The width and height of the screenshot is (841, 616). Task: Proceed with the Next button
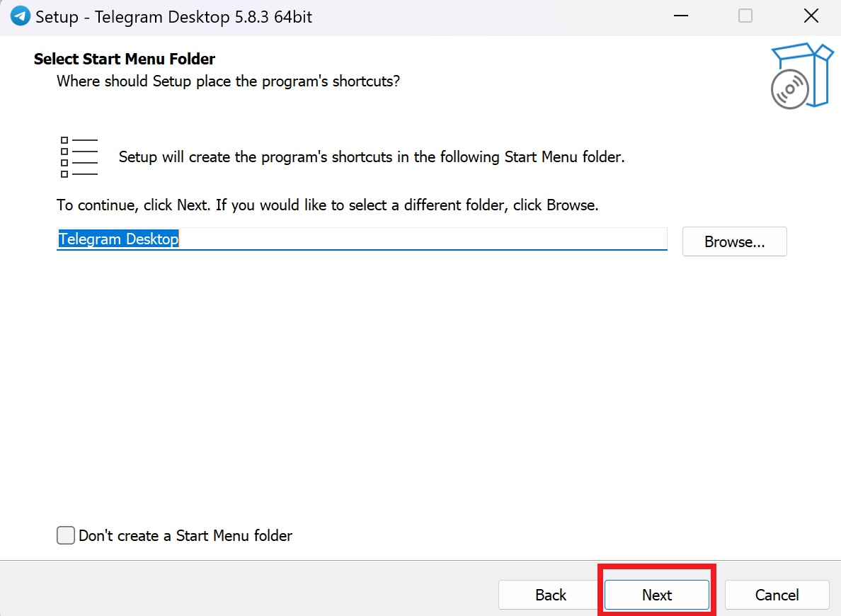point(656,595)
